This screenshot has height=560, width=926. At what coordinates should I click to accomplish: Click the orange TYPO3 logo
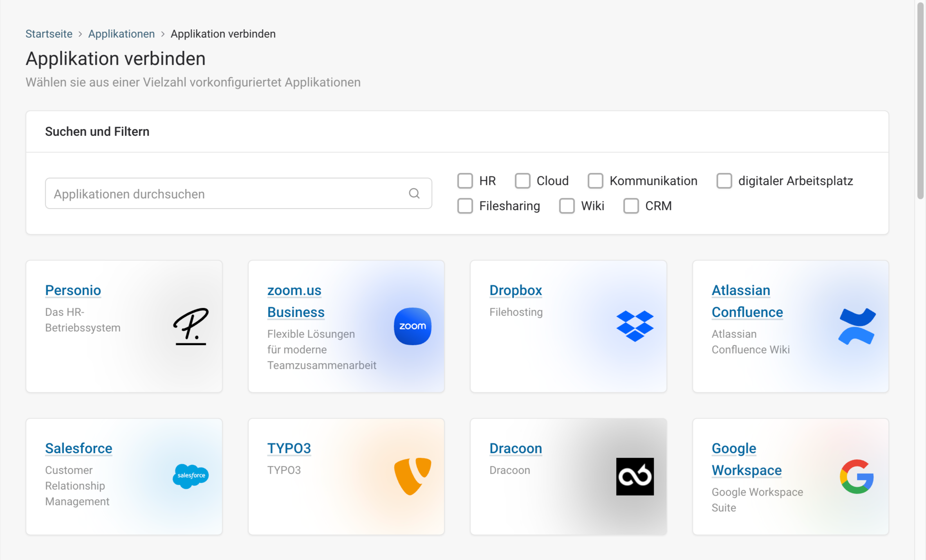click(412, 476)
